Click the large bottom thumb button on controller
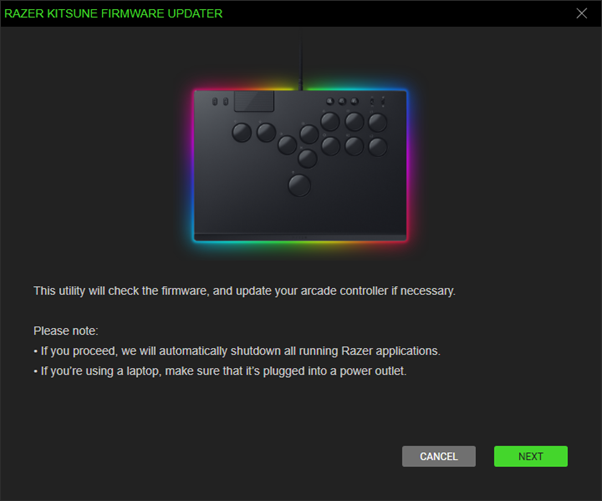The width and height of the screenshot is (602, 501). pyautogui.click(x=299, y=185)
